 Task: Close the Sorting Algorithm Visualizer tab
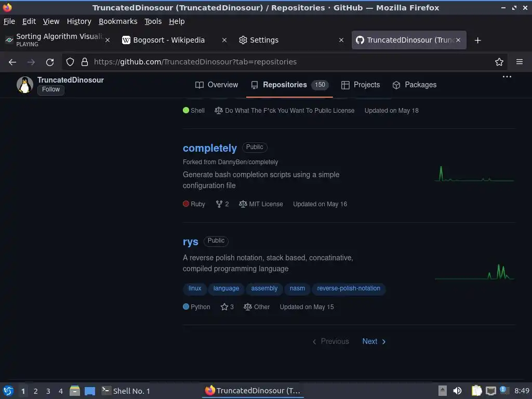point(108,41)
